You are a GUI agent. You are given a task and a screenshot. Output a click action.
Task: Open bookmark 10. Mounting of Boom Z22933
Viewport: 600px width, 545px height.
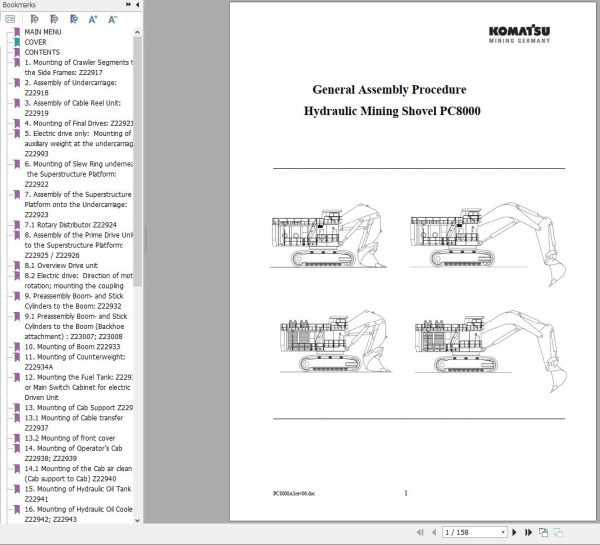(x=72, y=347)
